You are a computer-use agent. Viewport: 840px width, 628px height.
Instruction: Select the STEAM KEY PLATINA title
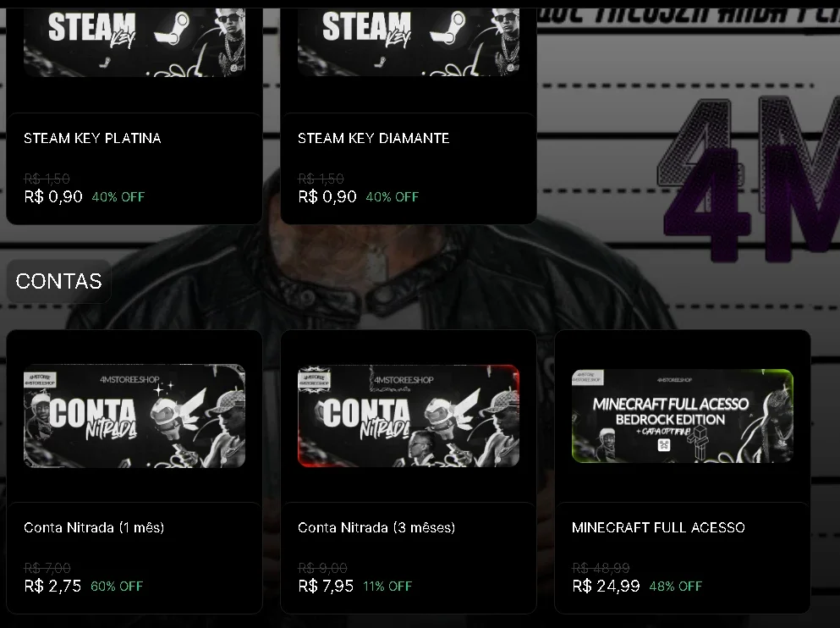92,138
